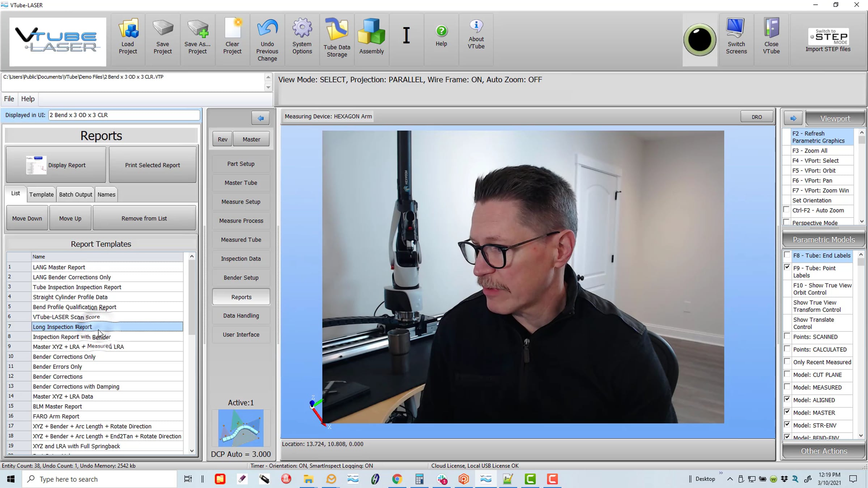Click the Parametric Models list scrollbar down arrow
Screen dimensions: 868x488
click(861, 436)
